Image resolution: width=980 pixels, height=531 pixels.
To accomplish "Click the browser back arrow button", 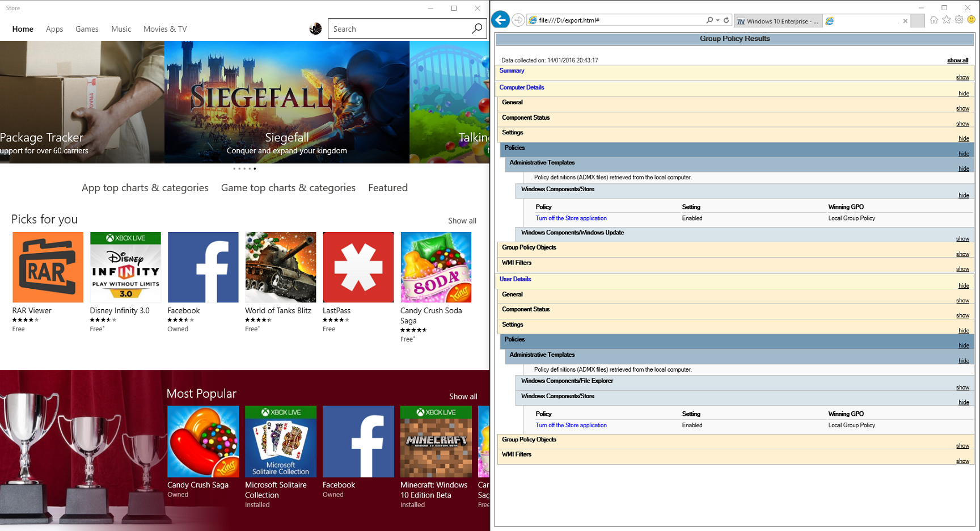I will point(500,20).
